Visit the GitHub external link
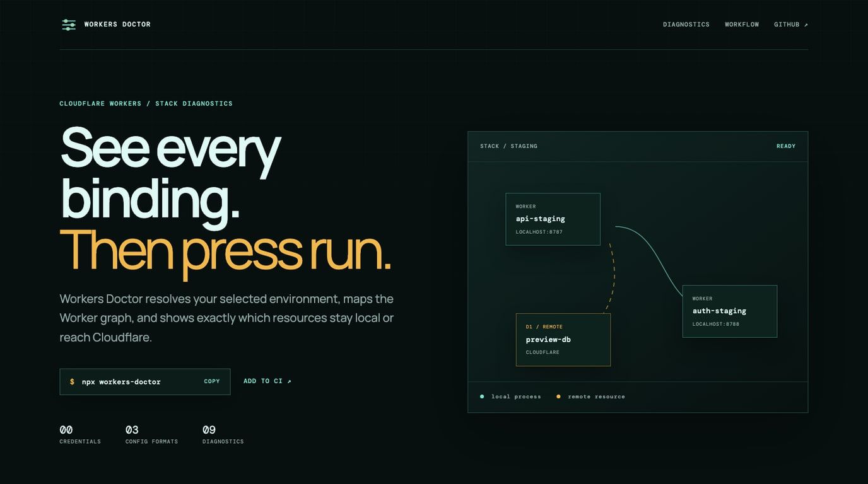This screenshot has height=484, width=868. (791, 25)
